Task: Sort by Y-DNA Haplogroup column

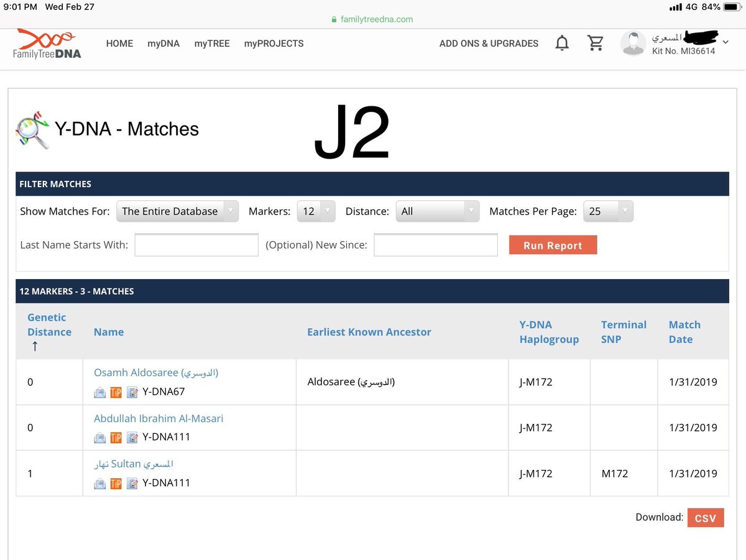Action: pos(549,332)
